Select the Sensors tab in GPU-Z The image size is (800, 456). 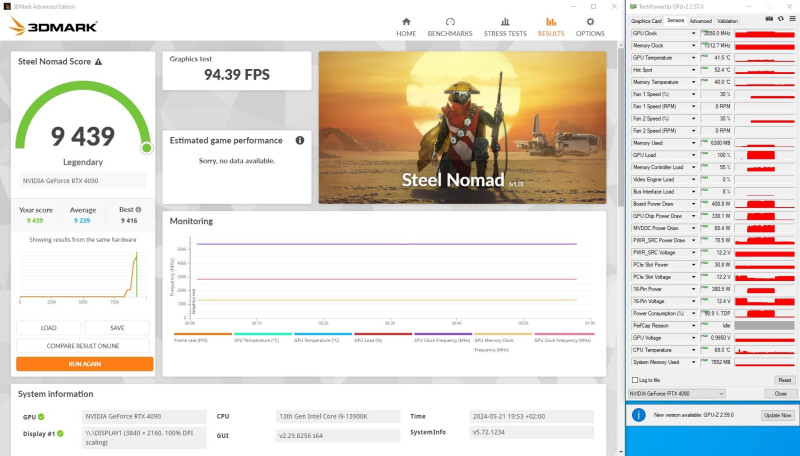676,20
